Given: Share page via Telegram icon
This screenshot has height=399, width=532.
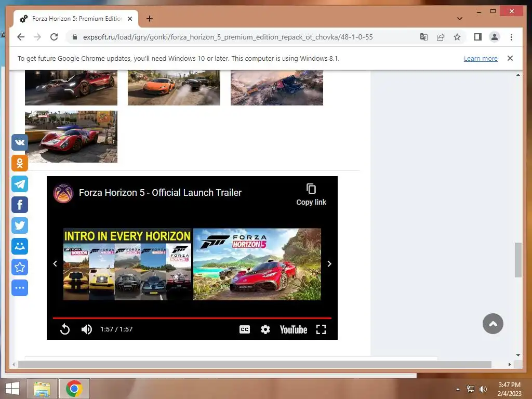Looking at the screenshot, I should pos(20,184).
